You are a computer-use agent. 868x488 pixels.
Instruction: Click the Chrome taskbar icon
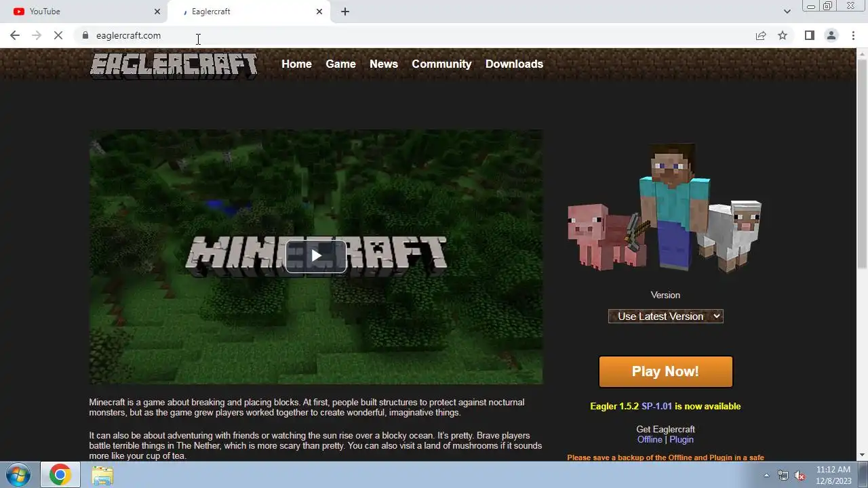pos(60,475)
